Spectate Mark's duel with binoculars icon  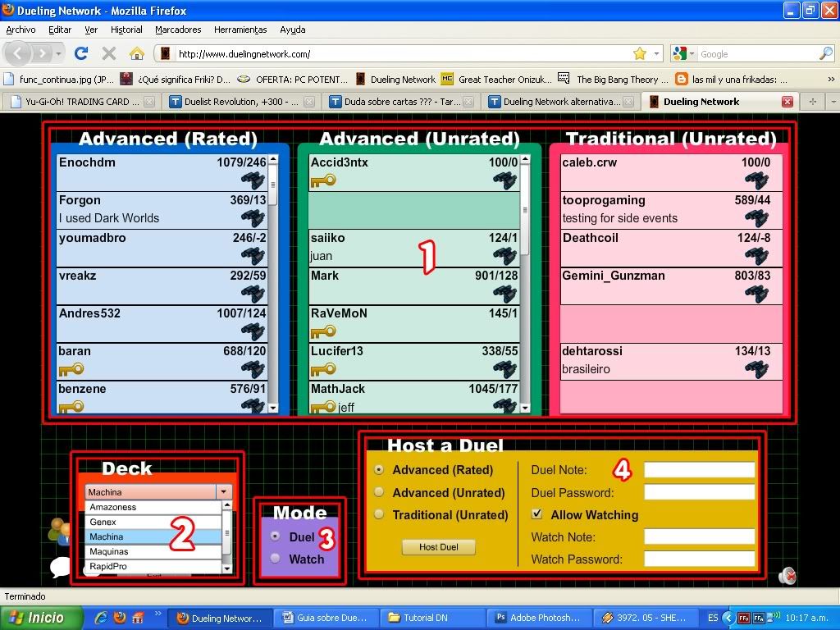(x=504, y=294)
